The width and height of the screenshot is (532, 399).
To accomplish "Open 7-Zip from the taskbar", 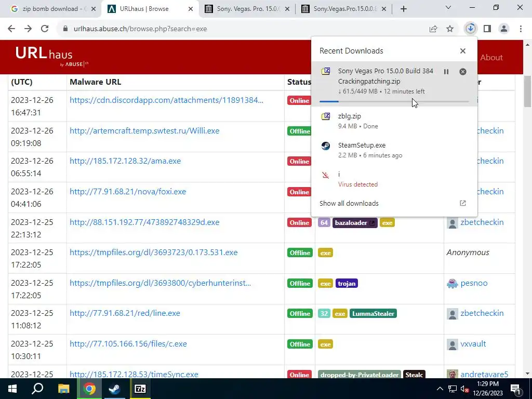I will [x=140, y=389].
